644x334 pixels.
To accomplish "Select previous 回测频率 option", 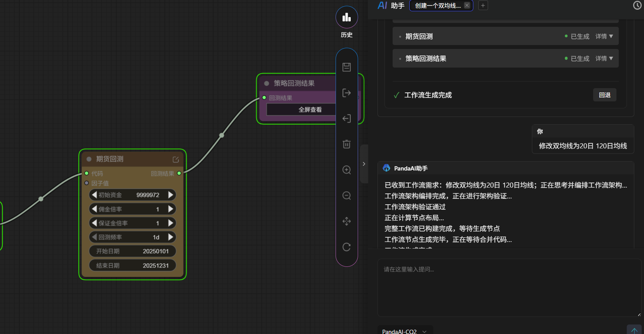I will click(x=94, y=237).
